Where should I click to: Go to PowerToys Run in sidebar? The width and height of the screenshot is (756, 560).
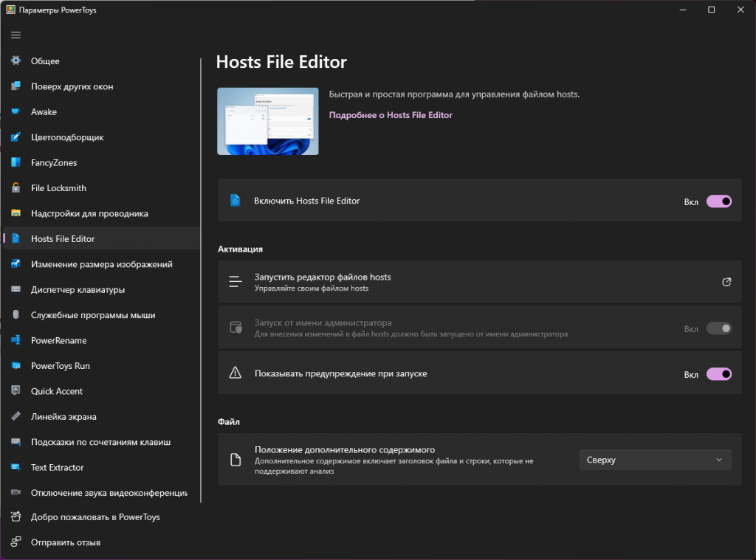point(60,366)
